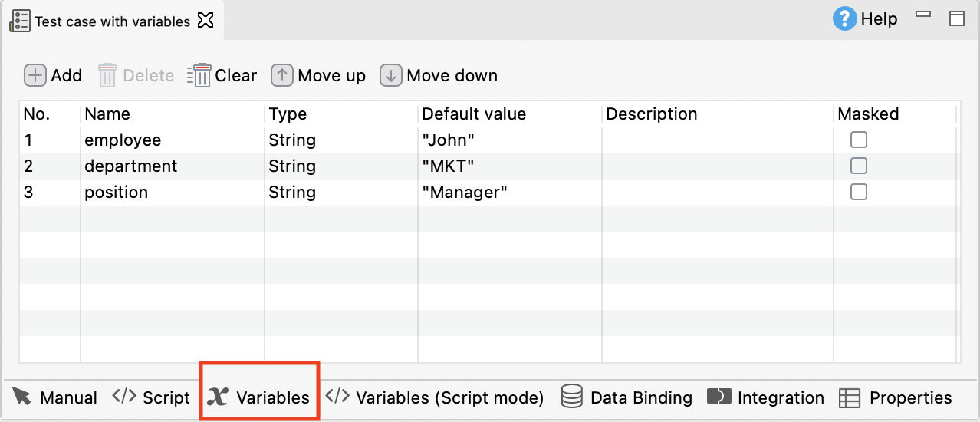Click the Manual tab cursor icon

(x=22, y=397)
